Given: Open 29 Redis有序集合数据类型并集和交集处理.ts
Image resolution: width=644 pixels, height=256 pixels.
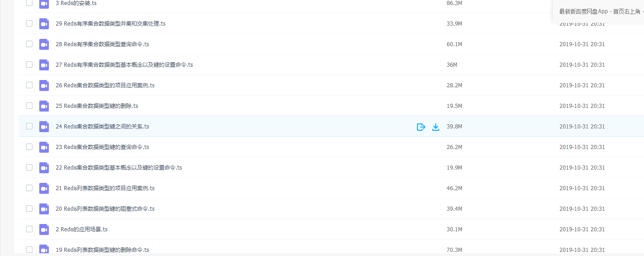Looking at the screenshot, I should pyautogui.click(x=111, y=24).
